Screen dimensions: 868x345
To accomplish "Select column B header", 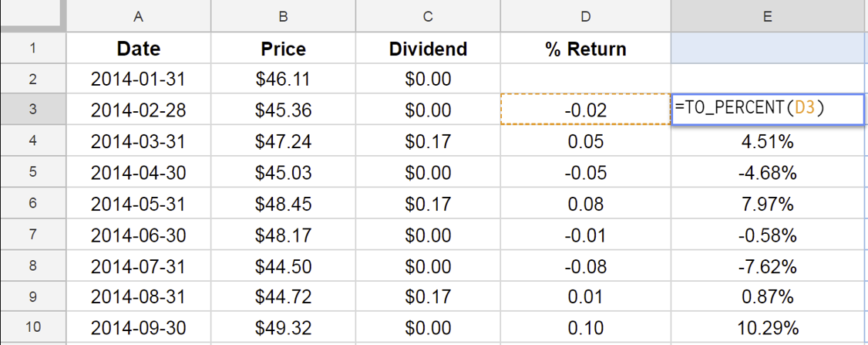I will coord(283,17).
